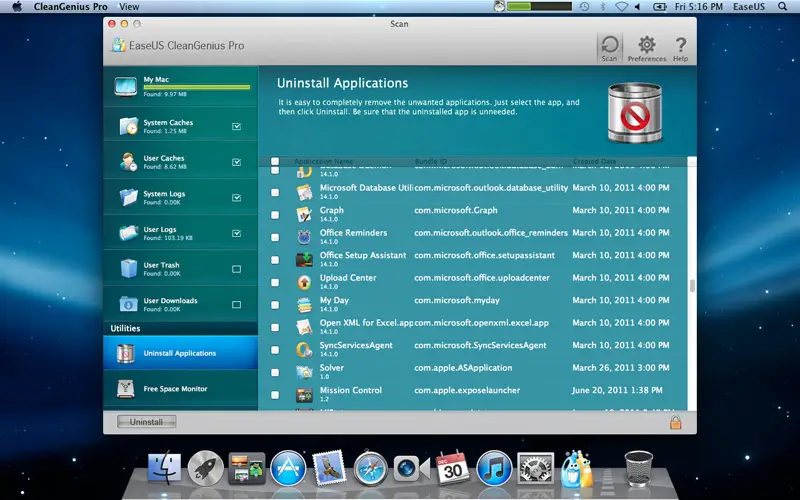This screenshot has width=800, height=500.
Task: Open Launchpad rocket icon in Dock
Action: point(205,468)
